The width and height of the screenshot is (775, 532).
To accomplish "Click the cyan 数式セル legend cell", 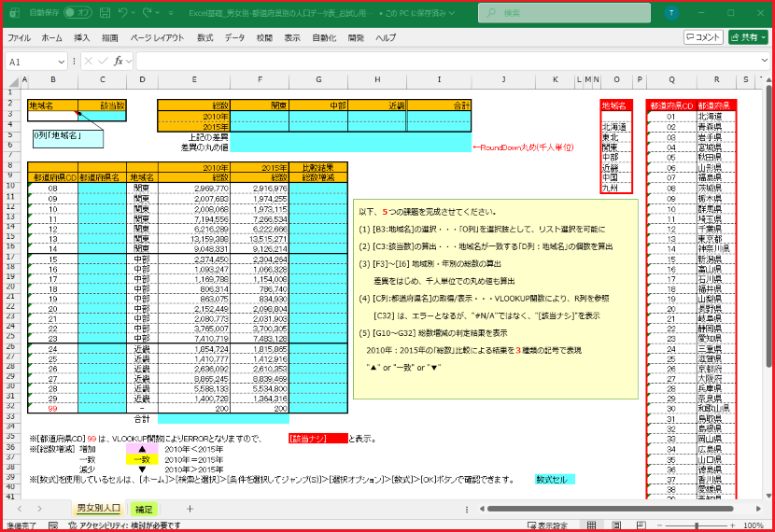I will (x=555, y=480).
